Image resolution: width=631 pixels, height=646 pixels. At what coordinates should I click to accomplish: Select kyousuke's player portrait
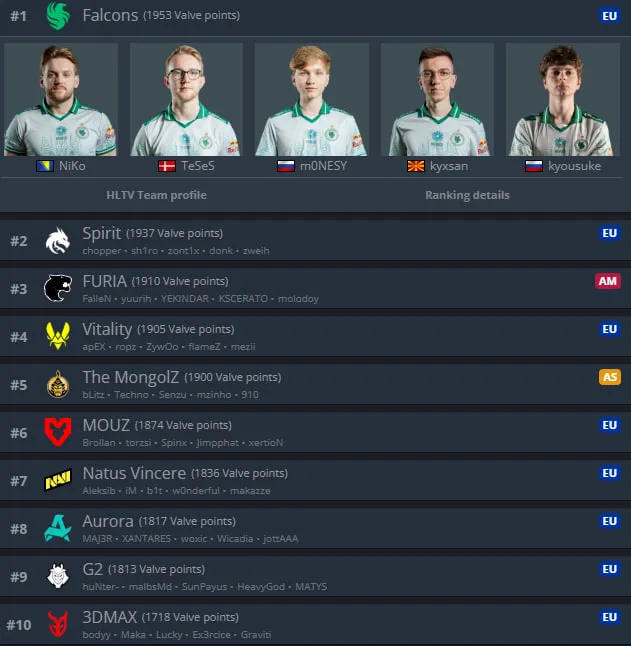click(563, 99)
